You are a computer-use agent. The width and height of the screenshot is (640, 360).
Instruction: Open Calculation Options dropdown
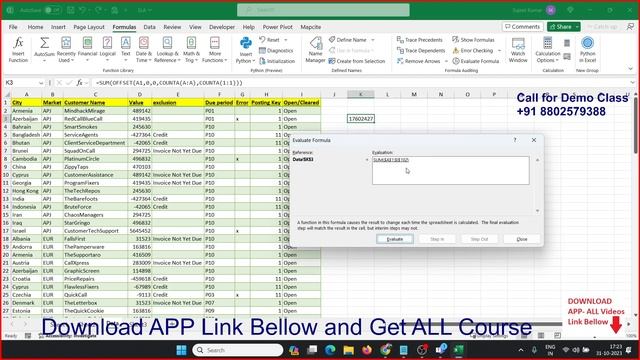point(548,50)
